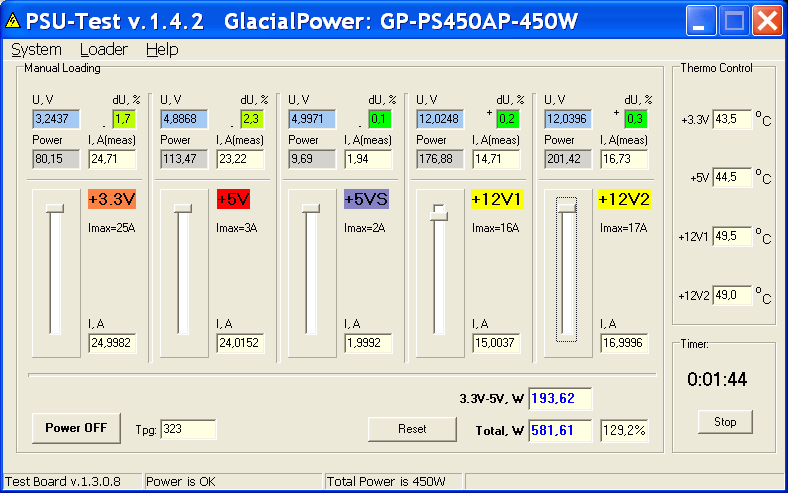Screen dimensions: 788x493
Task: Click the measured current 14,71
Action: (x=496, y=159)
